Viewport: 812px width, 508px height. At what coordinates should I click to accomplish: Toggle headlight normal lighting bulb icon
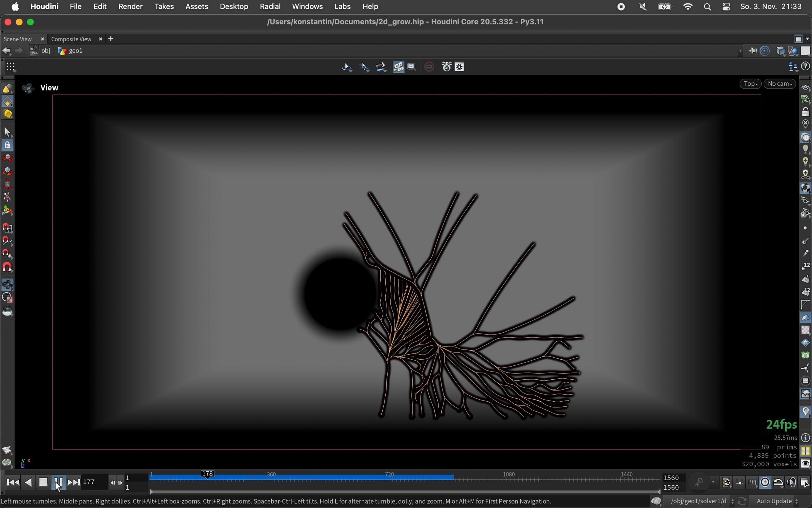(x=806, y=149)
